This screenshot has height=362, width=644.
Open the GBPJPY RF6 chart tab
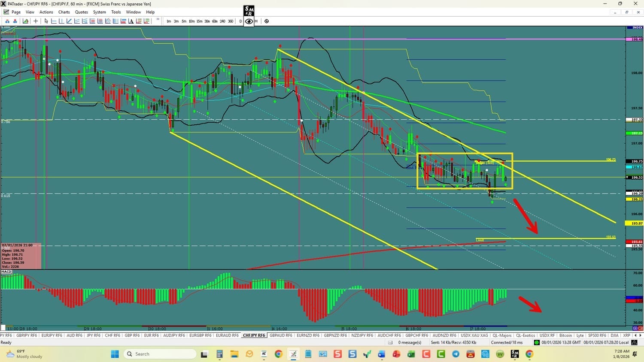[27, 335]
